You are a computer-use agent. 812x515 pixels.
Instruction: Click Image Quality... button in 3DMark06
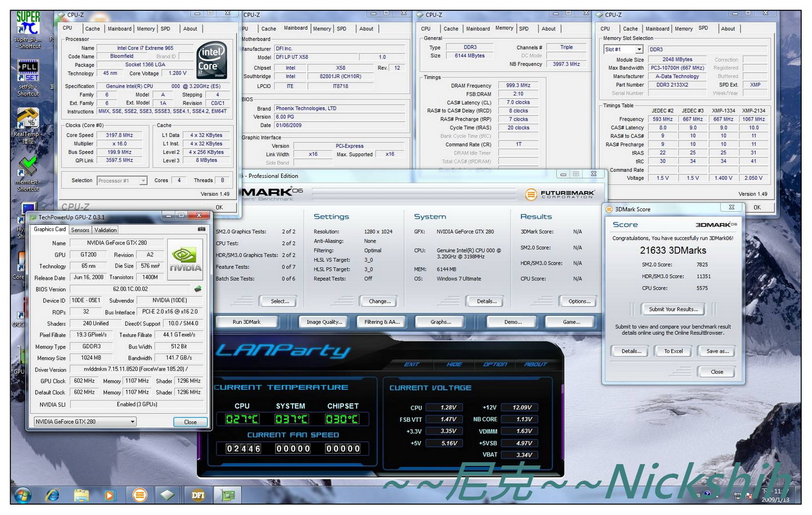click(324, 322)
